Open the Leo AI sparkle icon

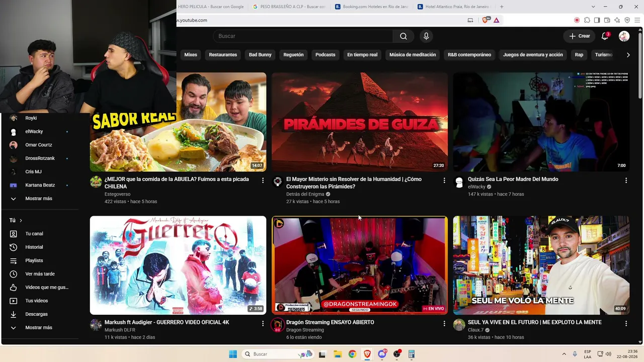click(617, 20)
